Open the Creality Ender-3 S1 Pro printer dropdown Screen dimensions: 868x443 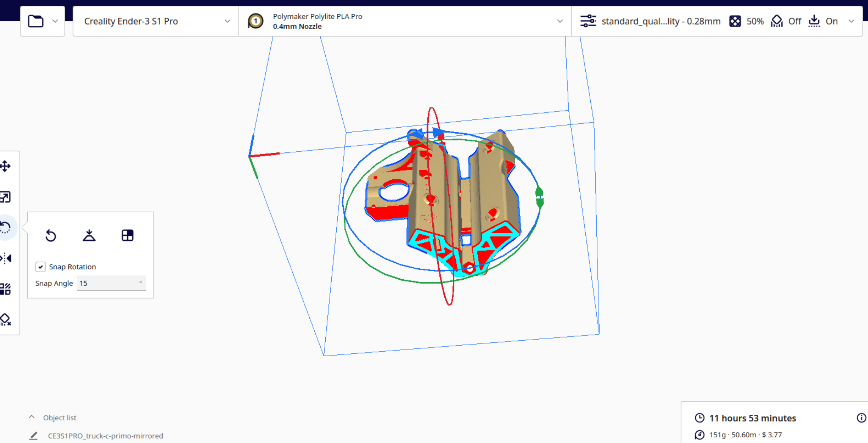pyautogui.click(x=156, y=21)
